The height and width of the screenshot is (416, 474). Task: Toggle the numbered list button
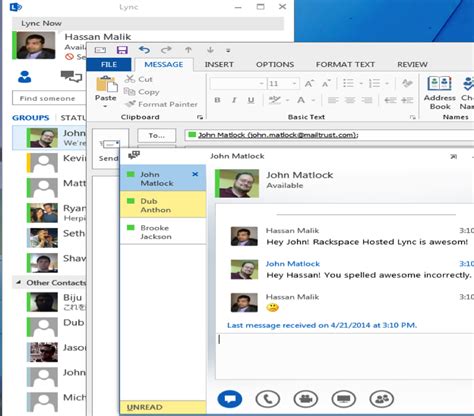coord(375,83)
